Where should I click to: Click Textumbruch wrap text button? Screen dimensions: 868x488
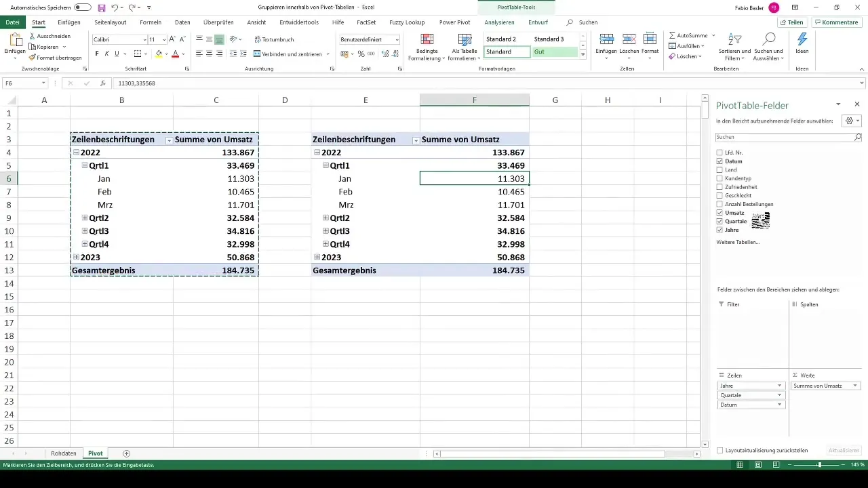tap(273, 39)
